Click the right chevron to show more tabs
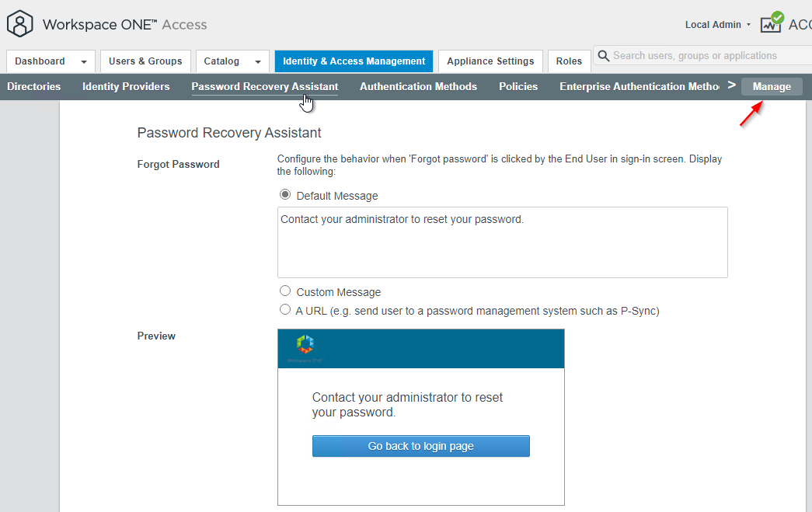The height and width of the screenshot is (512, 812). [731, 85]
